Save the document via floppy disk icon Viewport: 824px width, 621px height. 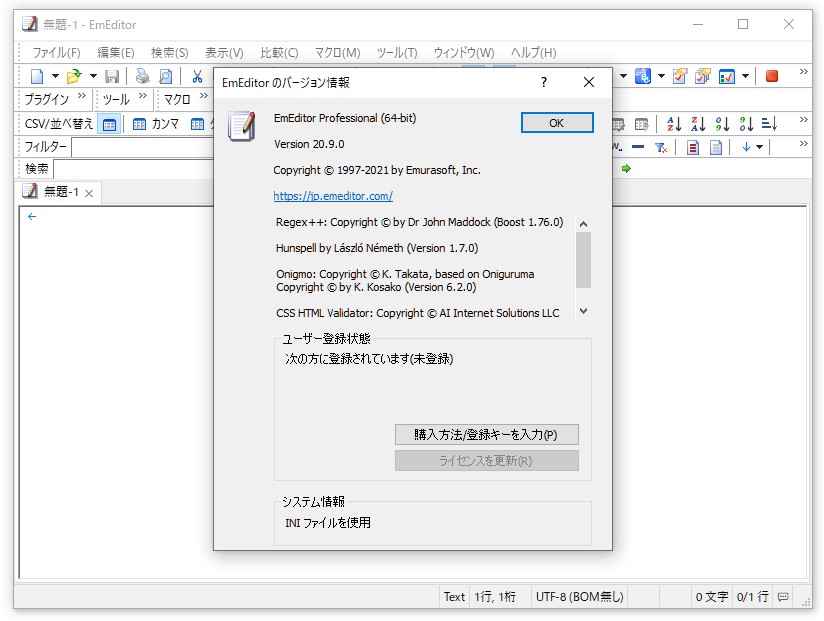click(x=112, y=74)
